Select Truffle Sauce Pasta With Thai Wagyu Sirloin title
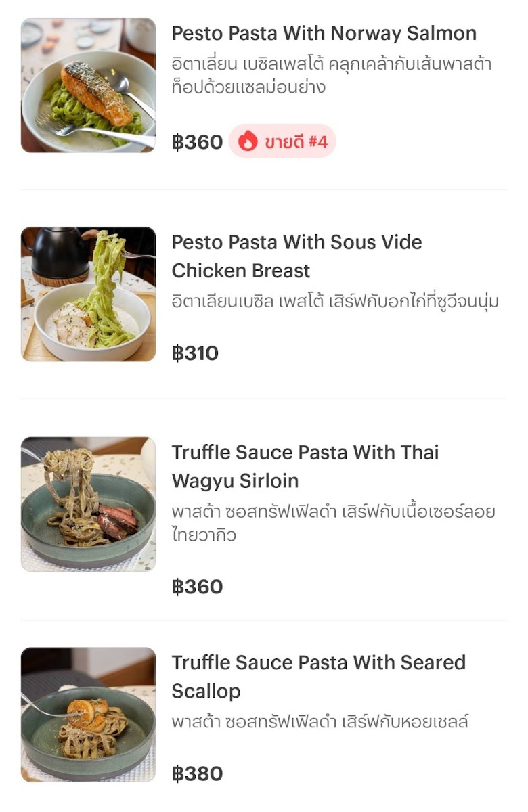Image resolution: width=528 pixels, height=812 pixels. (x=305, y=466)
